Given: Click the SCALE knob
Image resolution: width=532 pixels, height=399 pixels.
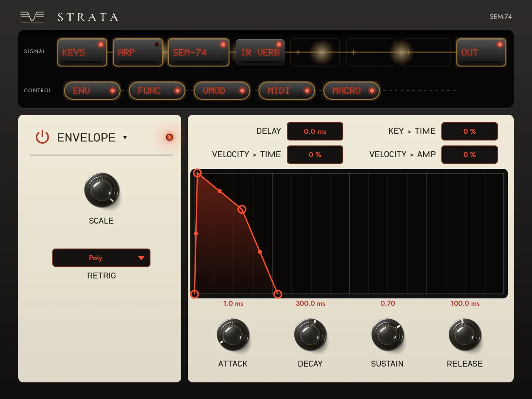Looking at the screenshot, I should click(x=101, y=190).
